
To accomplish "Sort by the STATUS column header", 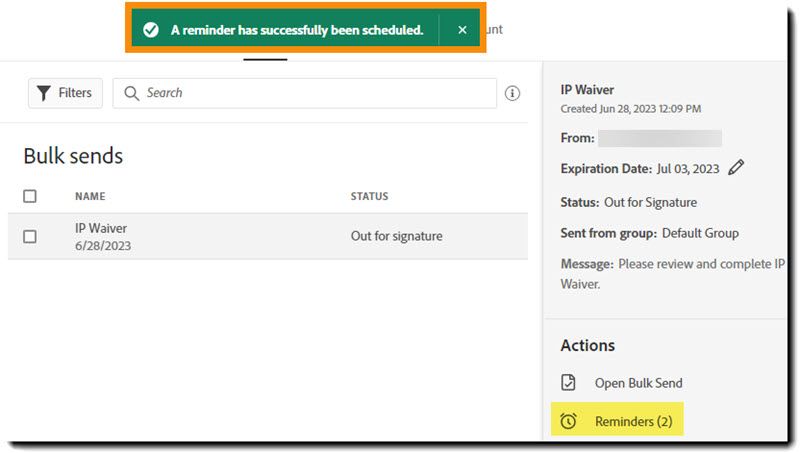I will (x=369, y=196).
